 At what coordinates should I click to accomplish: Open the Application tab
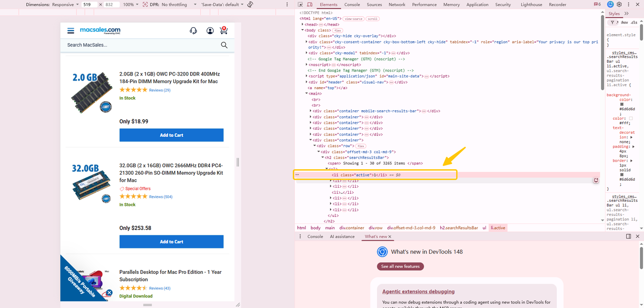(x=477, y=5)
